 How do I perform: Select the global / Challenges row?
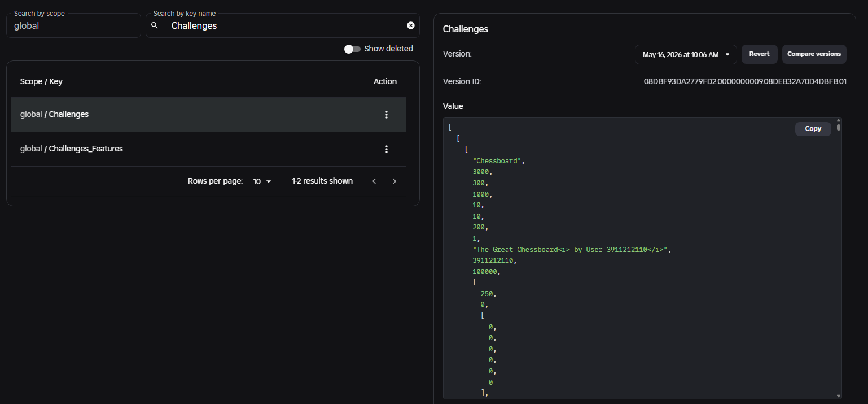click(x=208, y=115)
